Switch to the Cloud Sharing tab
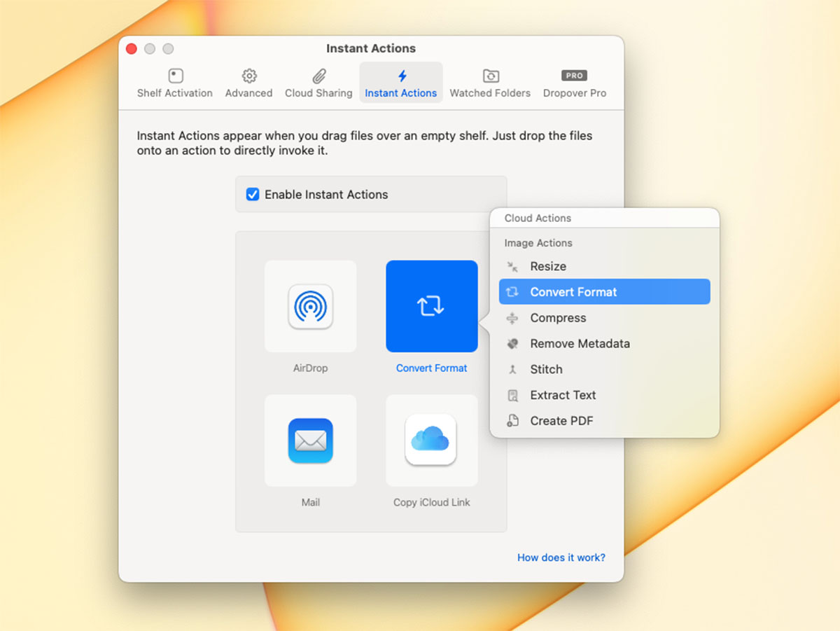 tap(318, 83)
